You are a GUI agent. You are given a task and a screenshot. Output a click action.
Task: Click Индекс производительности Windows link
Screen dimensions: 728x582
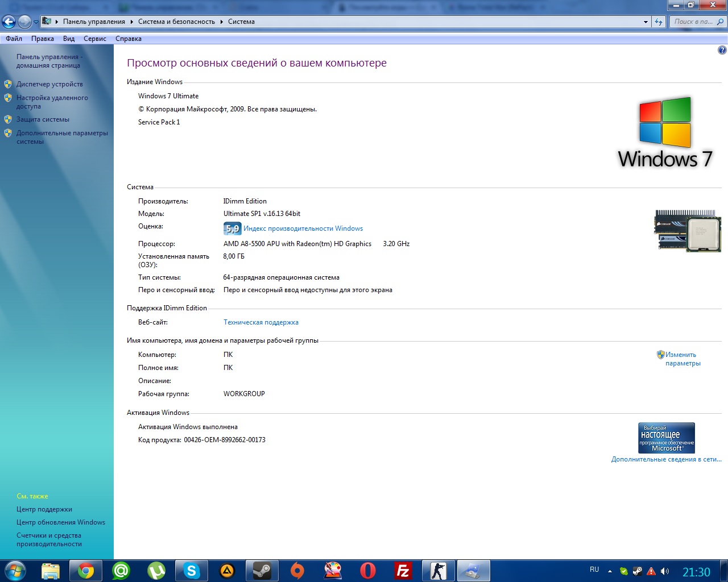point(303,228)
